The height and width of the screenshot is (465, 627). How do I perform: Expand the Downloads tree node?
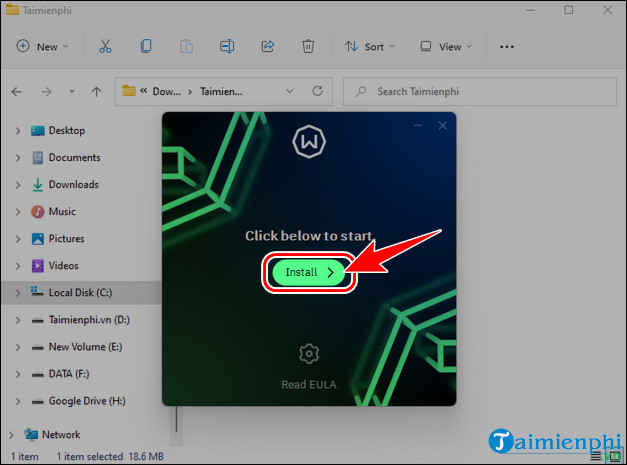[18, 185]
